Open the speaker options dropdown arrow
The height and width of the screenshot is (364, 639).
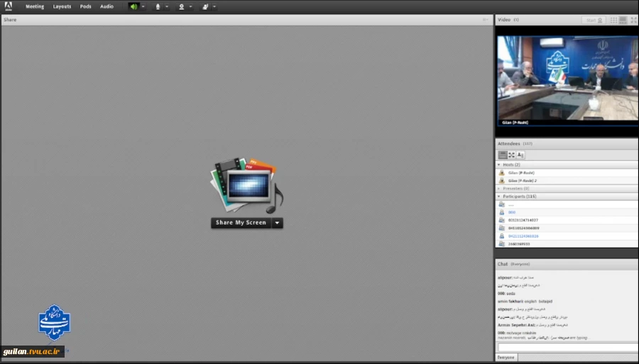[143, 6]
